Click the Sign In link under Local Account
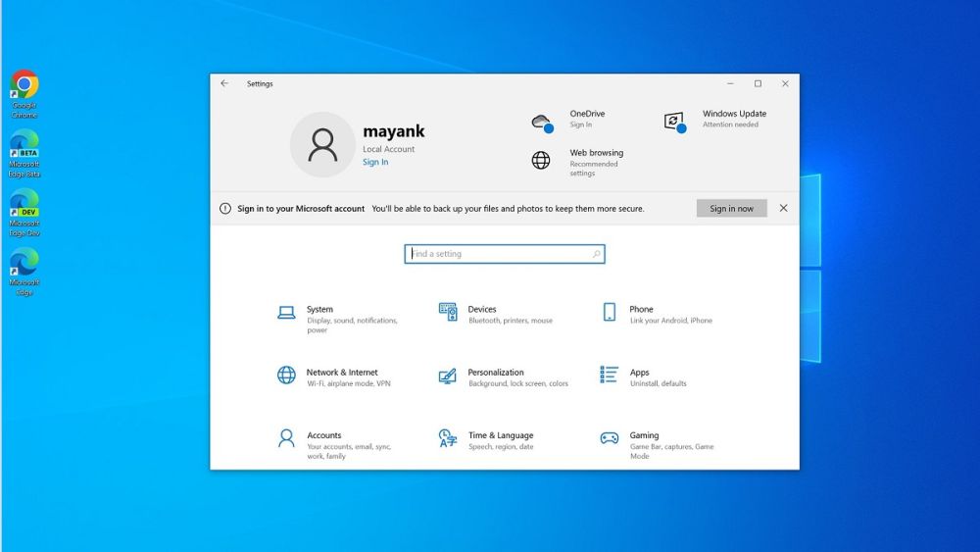Screen dimensions: 980x552 [x=375, y=162]
